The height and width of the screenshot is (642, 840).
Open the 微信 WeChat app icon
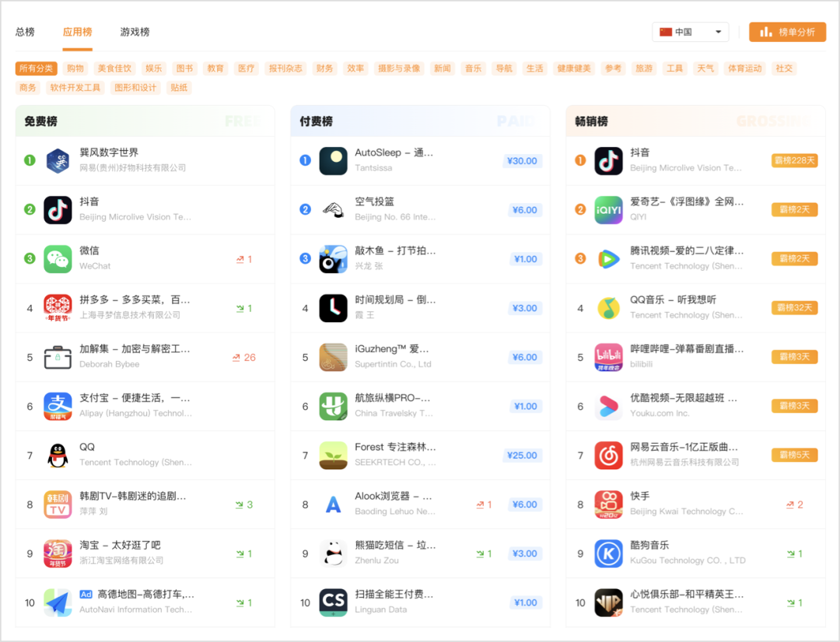(58, 259)
